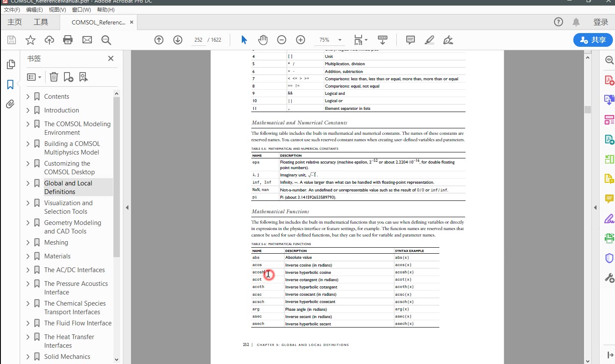Click the 登录 sign-in link

[601, 22]
